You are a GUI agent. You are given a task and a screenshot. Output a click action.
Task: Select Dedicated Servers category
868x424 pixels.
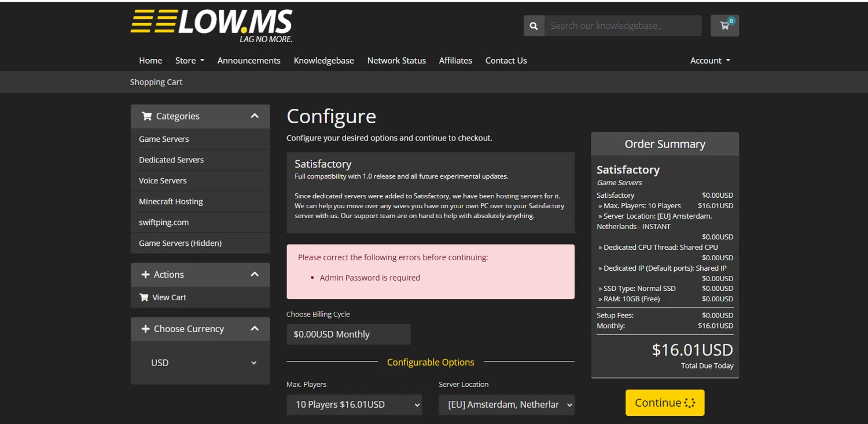coord(200,160)
